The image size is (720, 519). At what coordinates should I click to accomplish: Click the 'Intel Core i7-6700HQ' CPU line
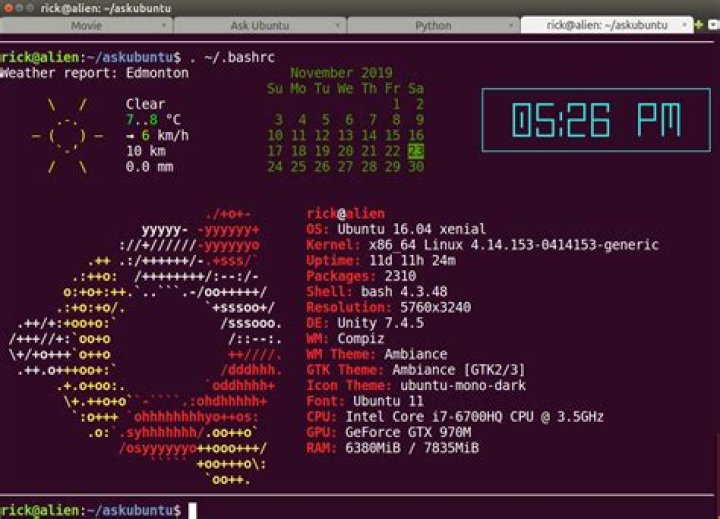point(455,417)
